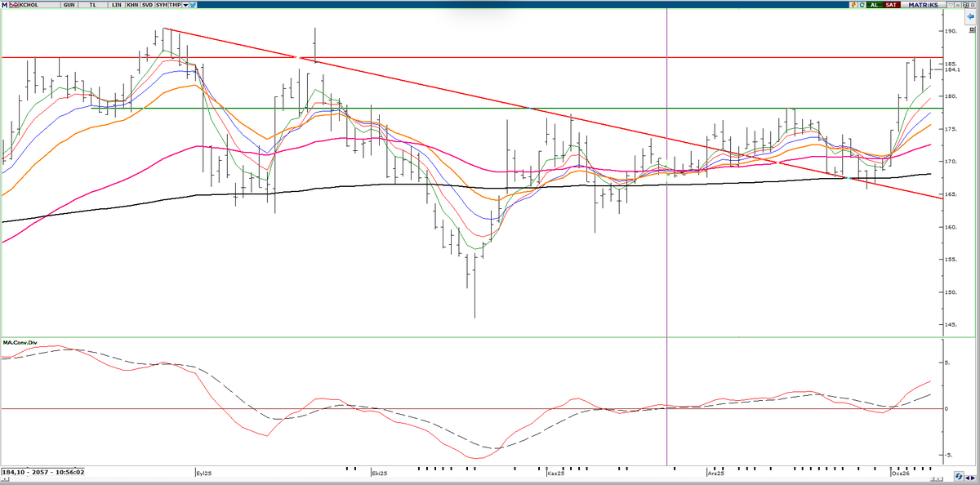Click the left scroll arrow at bottom-right
The width and height of the screenshot is (980, 485).
(967, 478)
